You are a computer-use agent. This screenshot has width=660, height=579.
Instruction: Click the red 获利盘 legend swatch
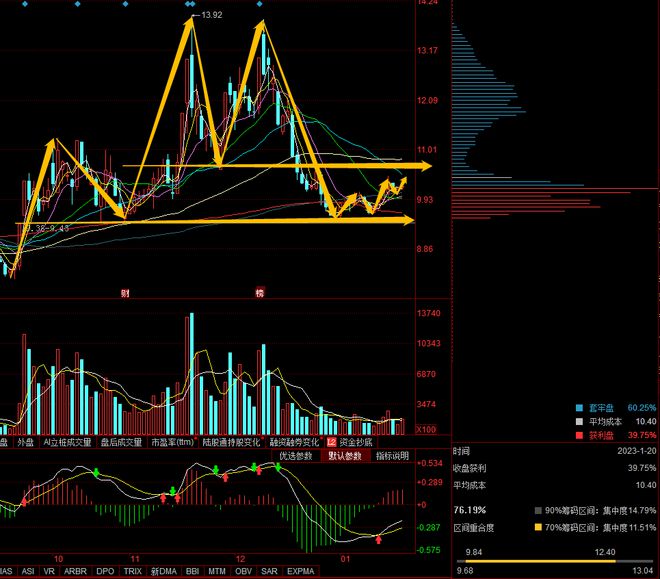click(580, 435)
